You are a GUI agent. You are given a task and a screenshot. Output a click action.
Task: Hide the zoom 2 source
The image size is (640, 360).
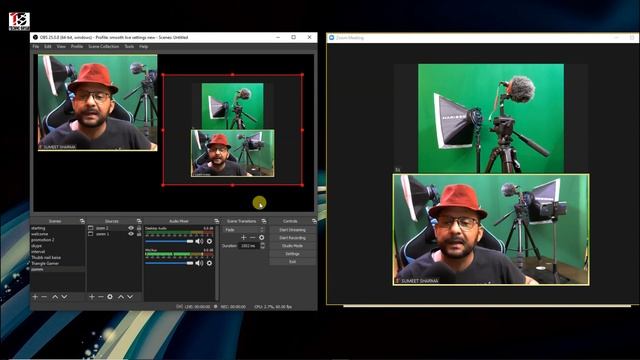(131, 228)
